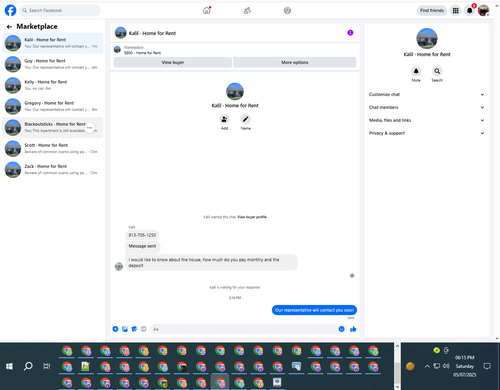Screen dimensions: 500x390
Task: Click the Find friends button
Action: 432,11
